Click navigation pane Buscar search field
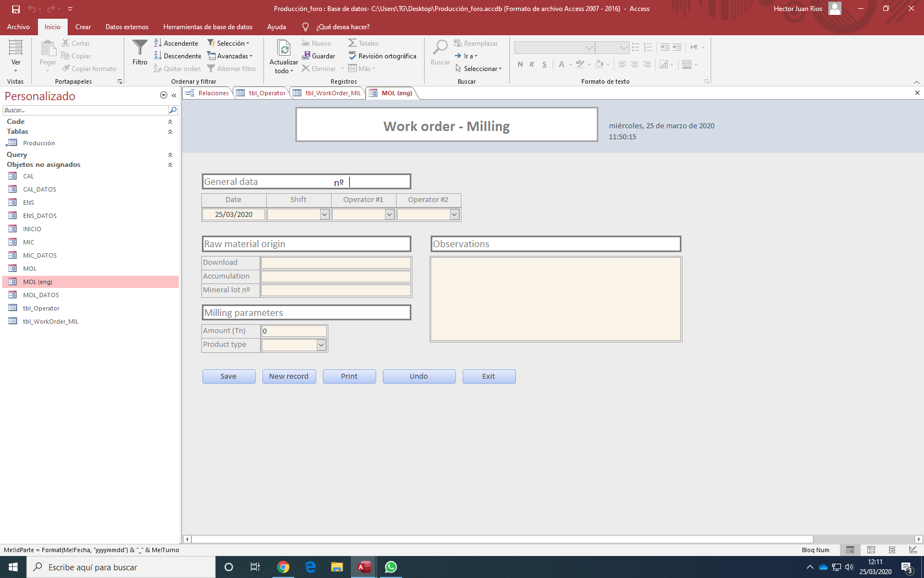Screen dimensions: 924x578 pyautogui.click(x=85, y=110)
